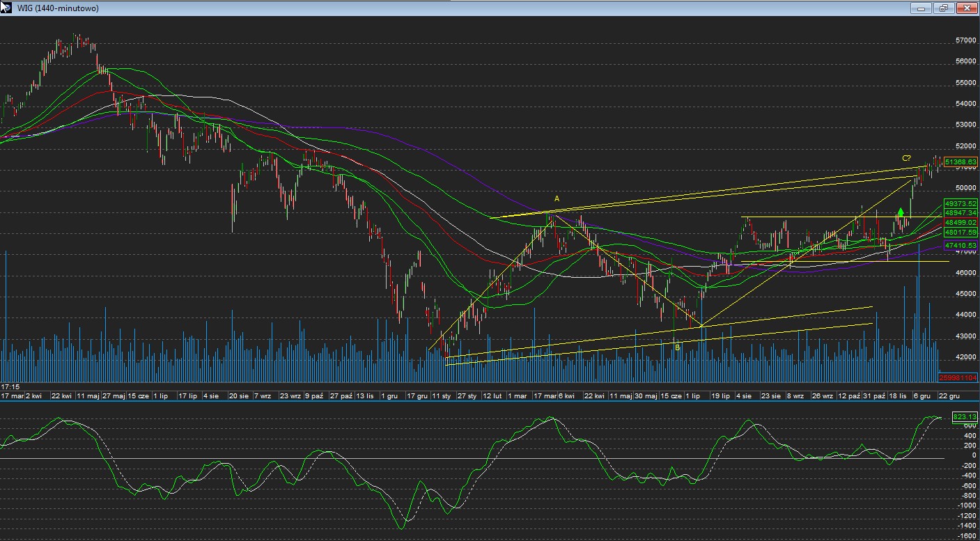Click the 26 wrz date on axis
The height and width of the screenshot is (541, 980).
pos(823,395)
